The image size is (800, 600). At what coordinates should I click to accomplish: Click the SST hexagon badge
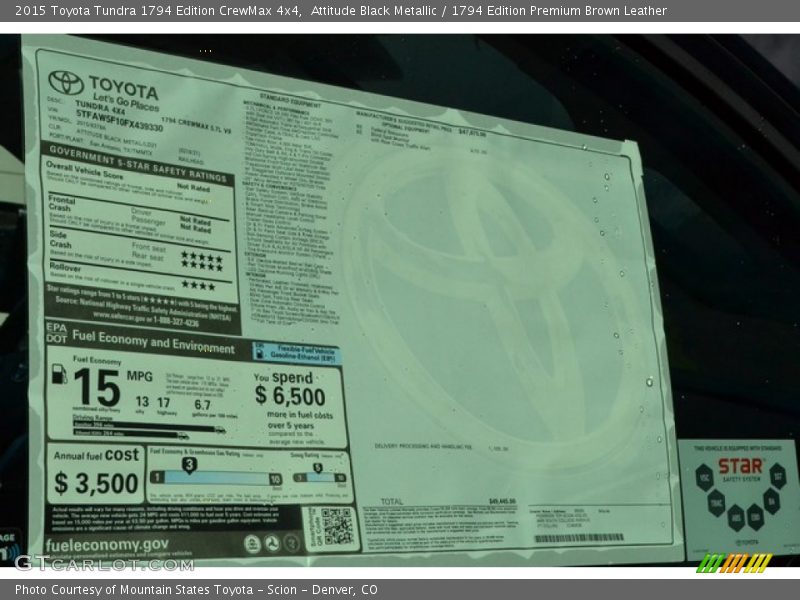pyautogui.click(x=777, y=476)
